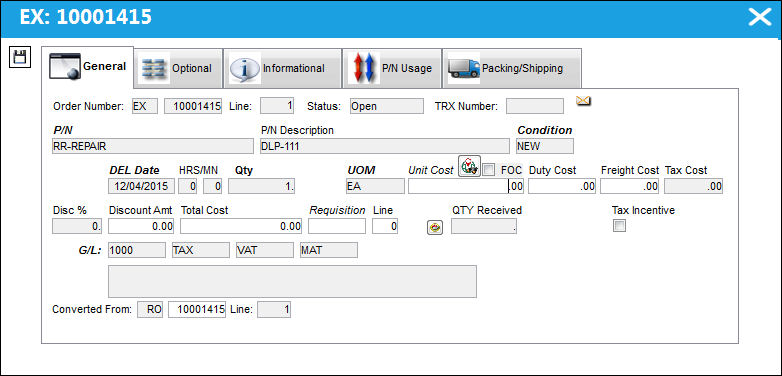Click the "Converted From:" label
The height and width of the screenshot is (376, 782).
coord(92,309)
